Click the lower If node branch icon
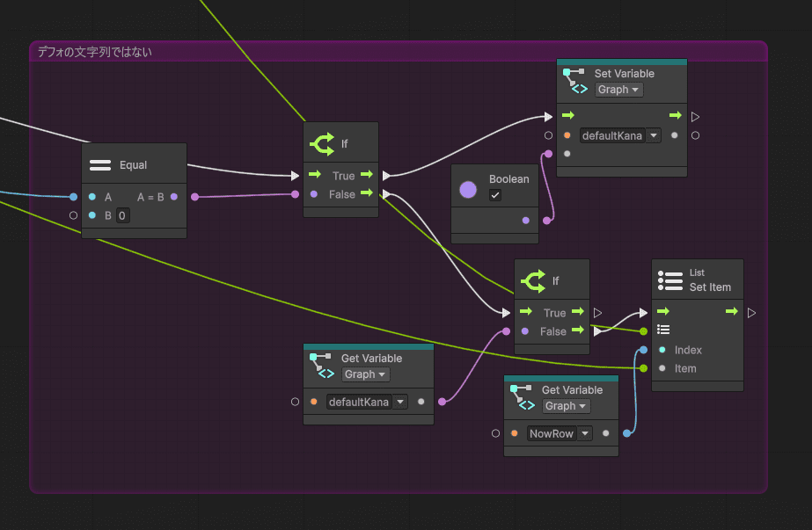Screen dimensions: 812x530 (x=533, y=281)
